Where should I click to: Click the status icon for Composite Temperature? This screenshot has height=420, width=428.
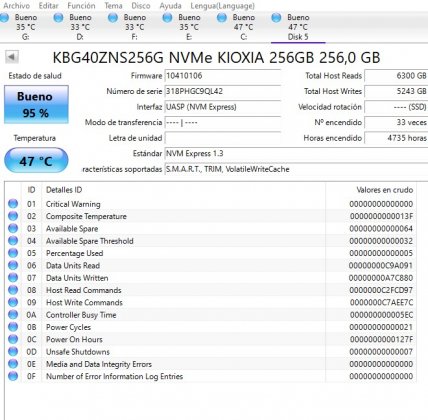(x=13, y=216)
